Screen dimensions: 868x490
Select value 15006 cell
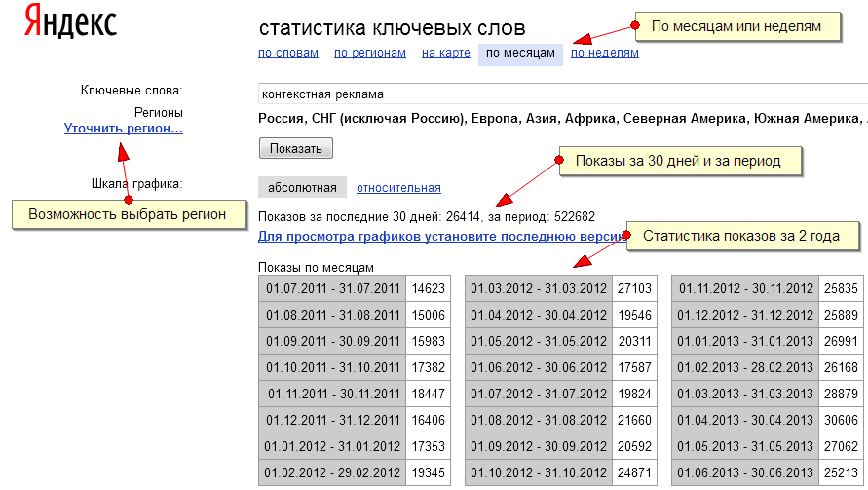tap(429, 315)
